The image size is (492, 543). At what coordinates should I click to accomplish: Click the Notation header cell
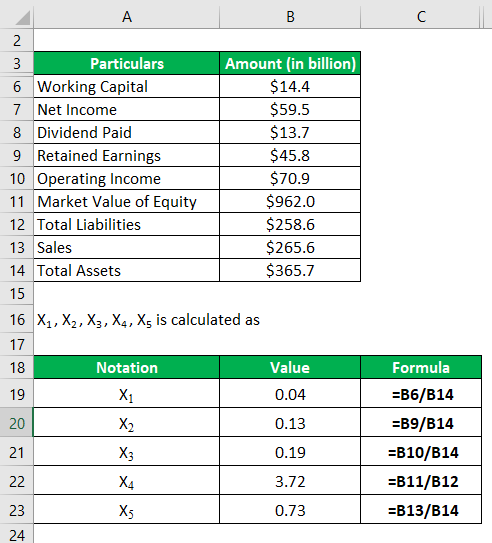127,367
